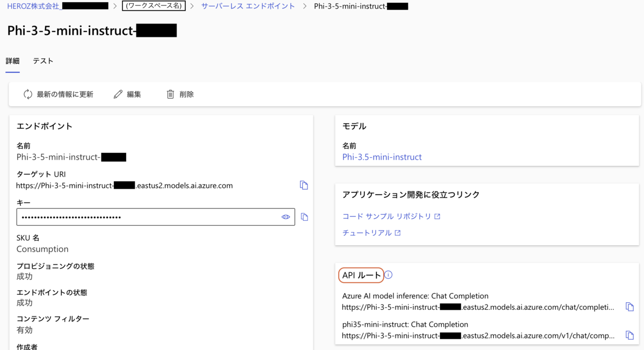The height and width of the screenshot is (350, 644).
Task: Go to HEROZ株式会社 breadcrumb
Action: (58, 6)
